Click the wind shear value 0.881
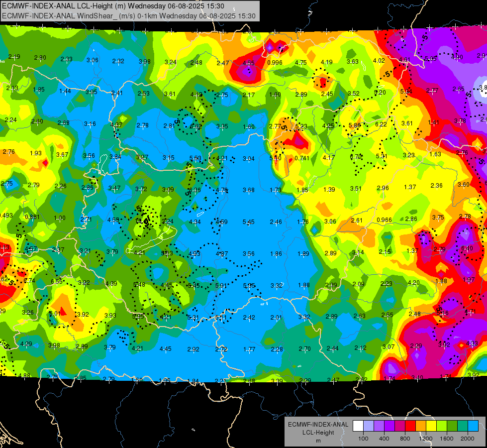Screen dimensions: 487x448 [32, 217]
